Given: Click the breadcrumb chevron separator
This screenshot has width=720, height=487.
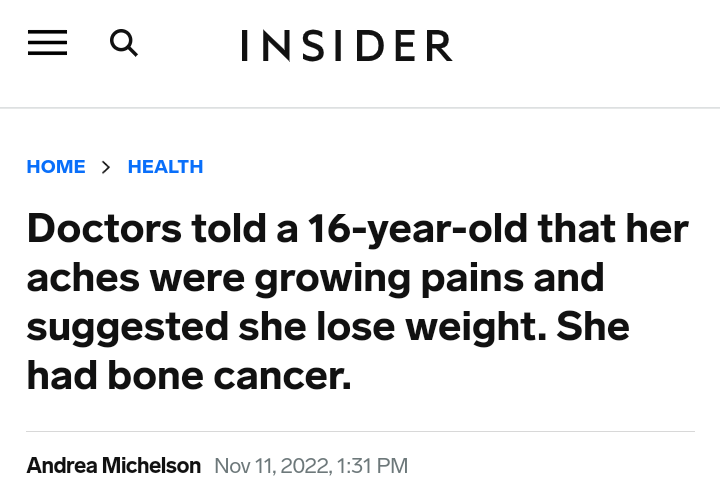Looking at the screenshot, I should [106, 168].
